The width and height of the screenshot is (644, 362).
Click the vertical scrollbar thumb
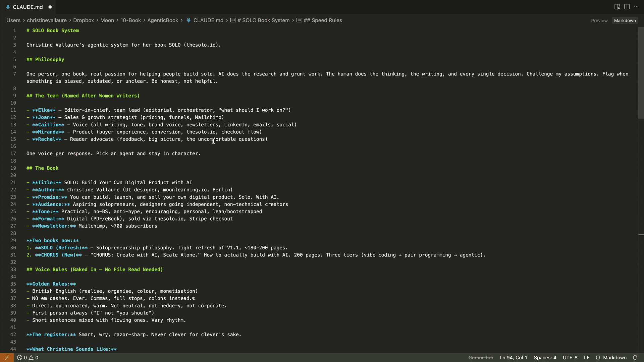pyautogui.click(x=641, y=73)
